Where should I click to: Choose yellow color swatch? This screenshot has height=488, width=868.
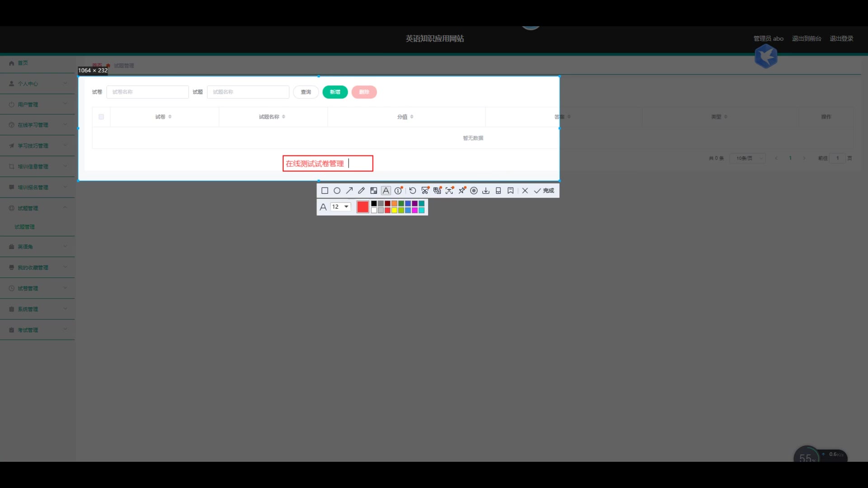[394, 210]
